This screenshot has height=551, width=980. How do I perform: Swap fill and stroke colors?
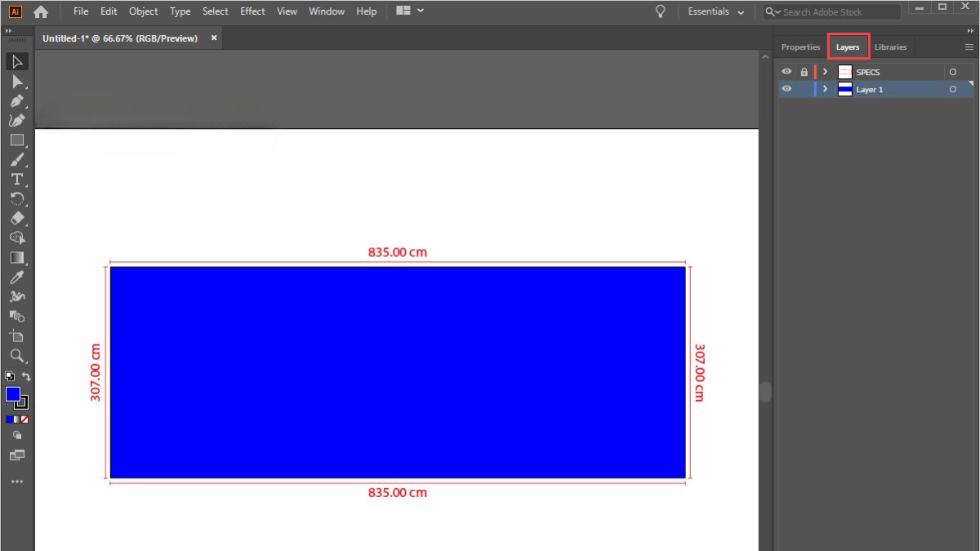[26, 376]
